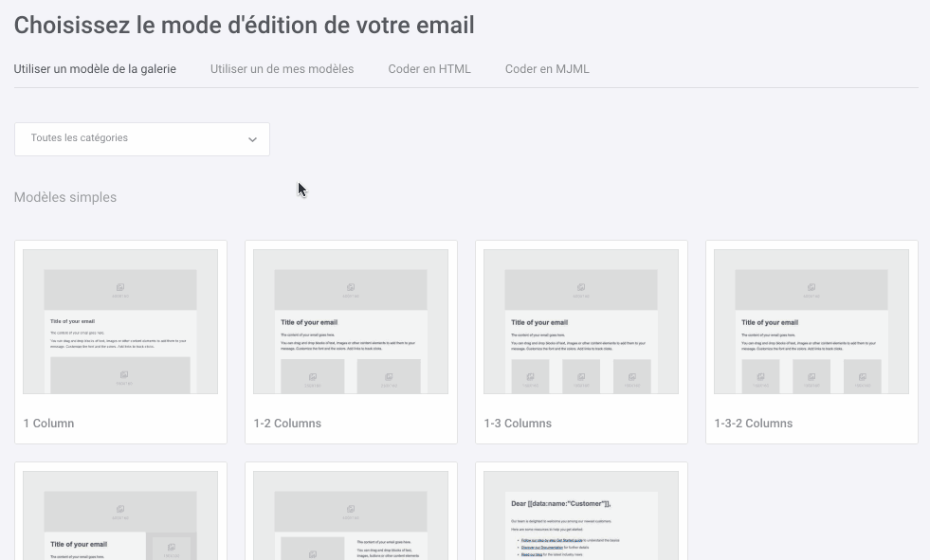The image size is (930, 560).
Task: Click the '1-2 Columns' template label
Action: coord(287,424)
